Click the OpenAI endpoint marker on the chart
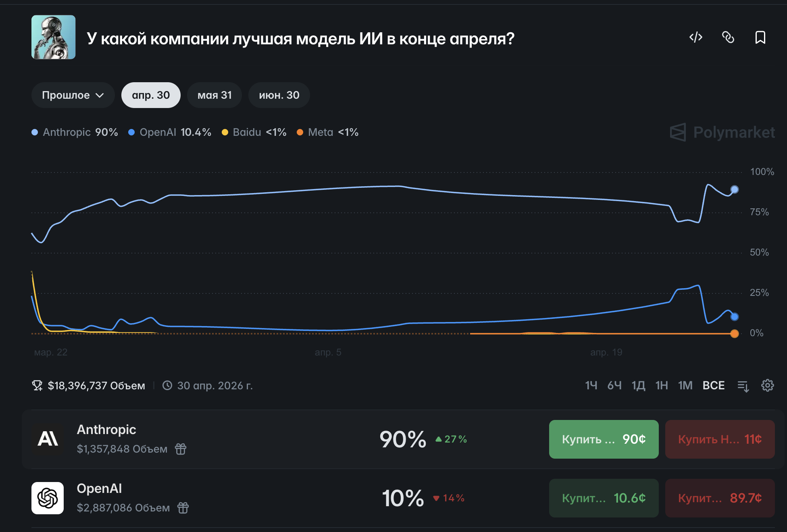 735,317
